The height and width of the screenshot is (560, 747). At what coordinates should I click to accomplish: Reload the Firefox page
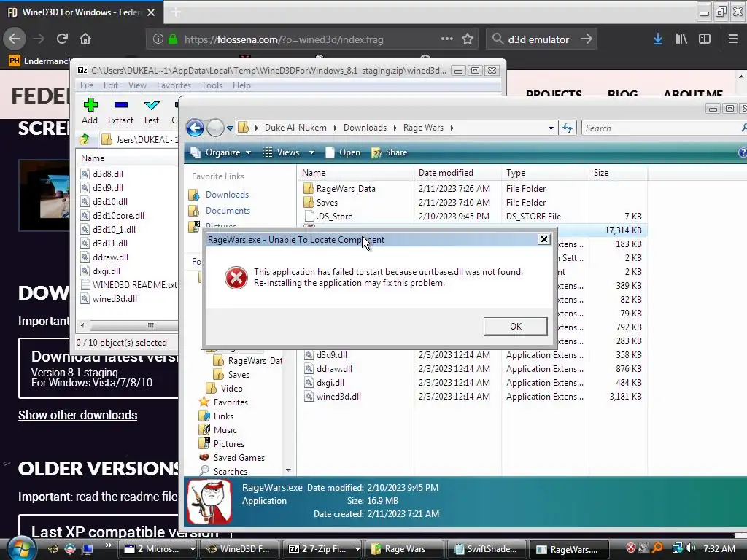[x=62, y=39]
